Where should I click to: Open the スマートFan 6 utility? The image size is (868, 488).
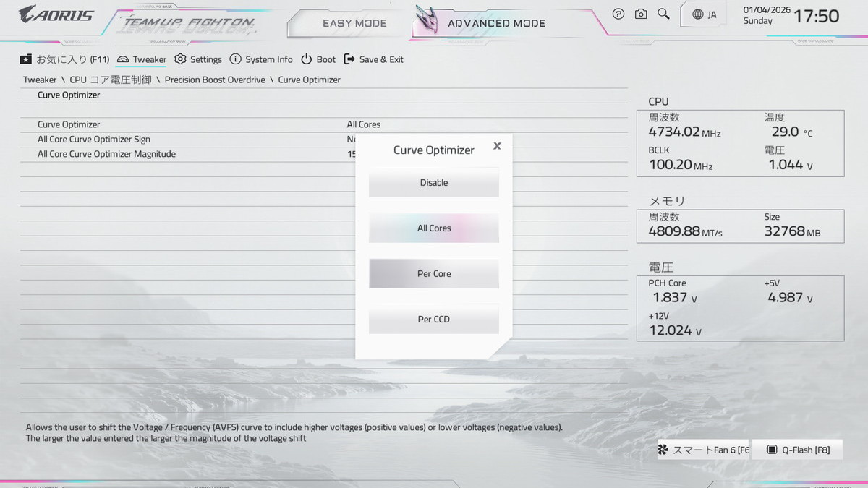coord(702,450)
